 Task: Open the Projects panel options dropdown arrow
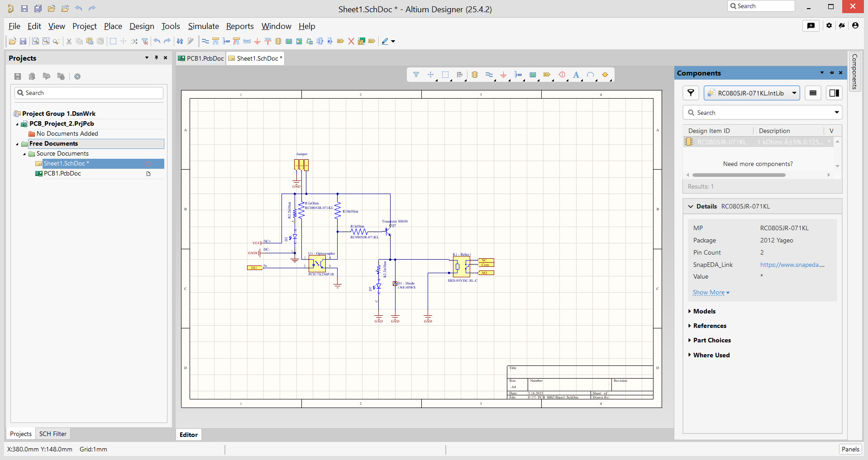pos(147,58)
